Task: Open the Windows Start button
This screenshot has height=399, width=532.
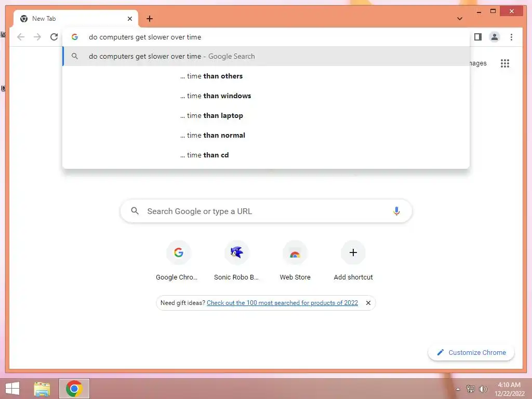Action: (x=12, y=389)
